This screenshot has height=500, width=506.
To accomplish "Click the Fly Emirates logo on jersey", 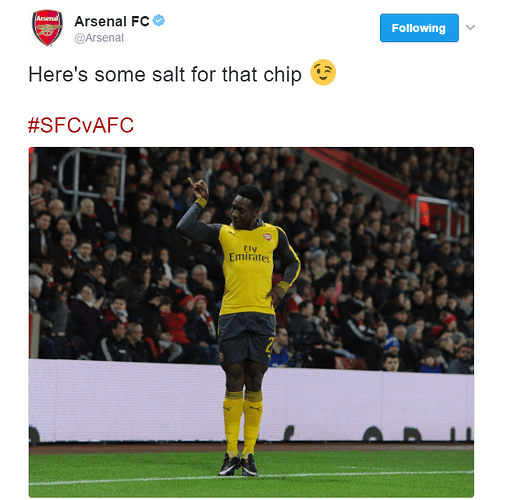I will (x=249, y=254).
